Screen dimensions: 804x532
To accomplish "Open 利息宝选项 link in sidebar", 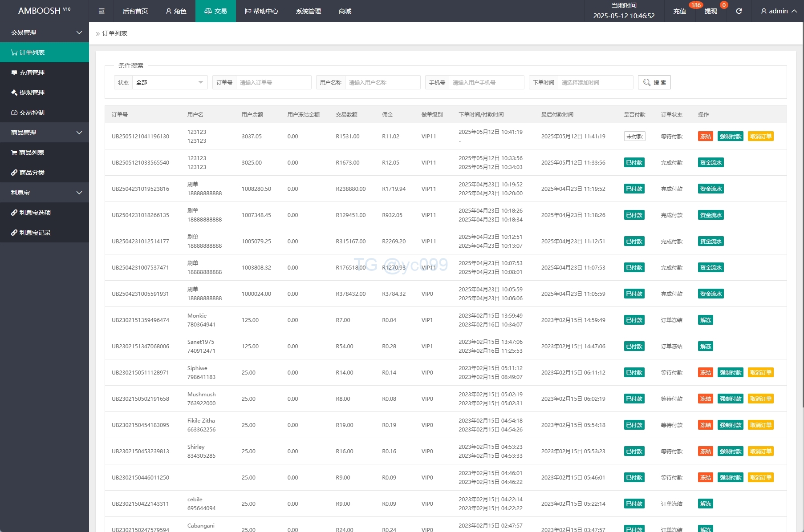I will click(35, 213).
